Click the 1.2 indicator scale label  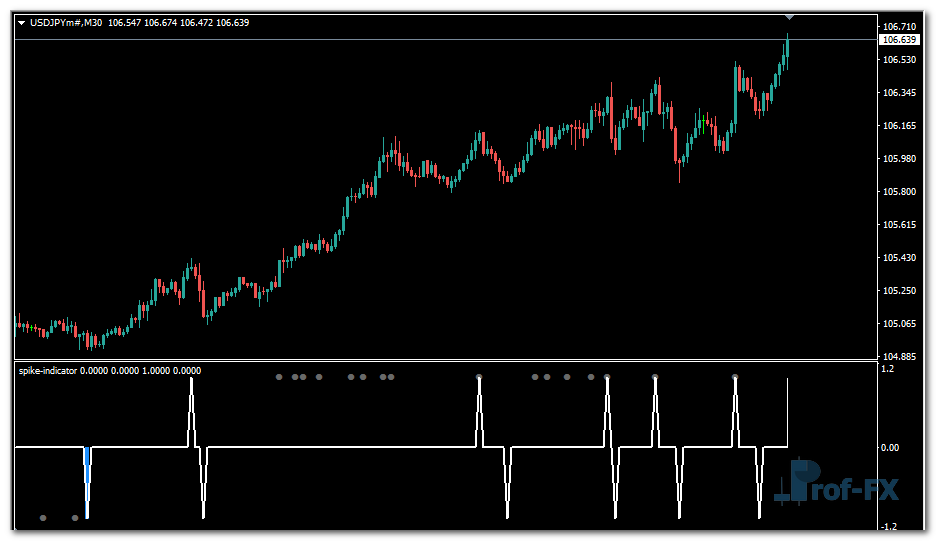(886, 369)
